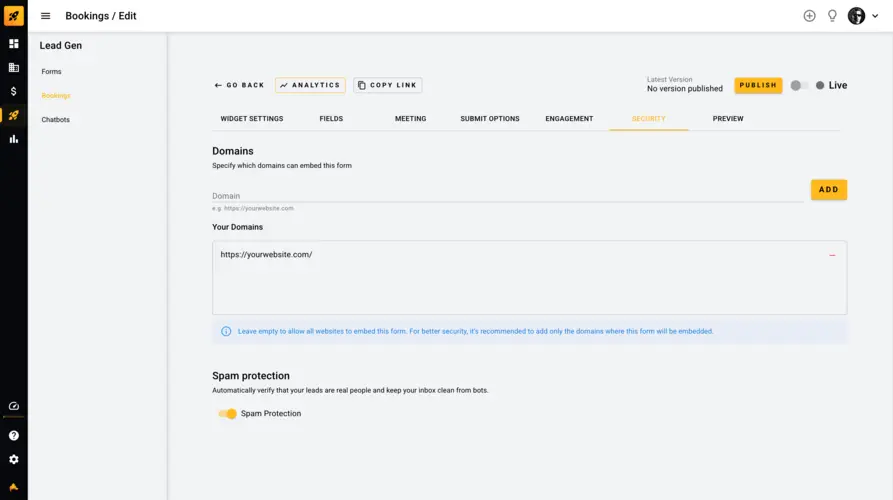Toggle Spam Protection off
Viewport: 893px width, 500px height.
[x=227, y=413]
